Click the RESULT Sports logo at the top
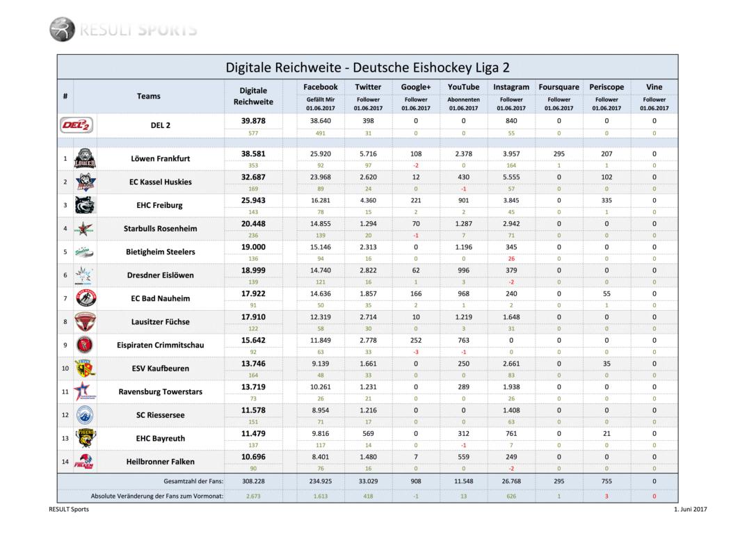This screenshot has width=756, height=534. click(x=123, y=29)
